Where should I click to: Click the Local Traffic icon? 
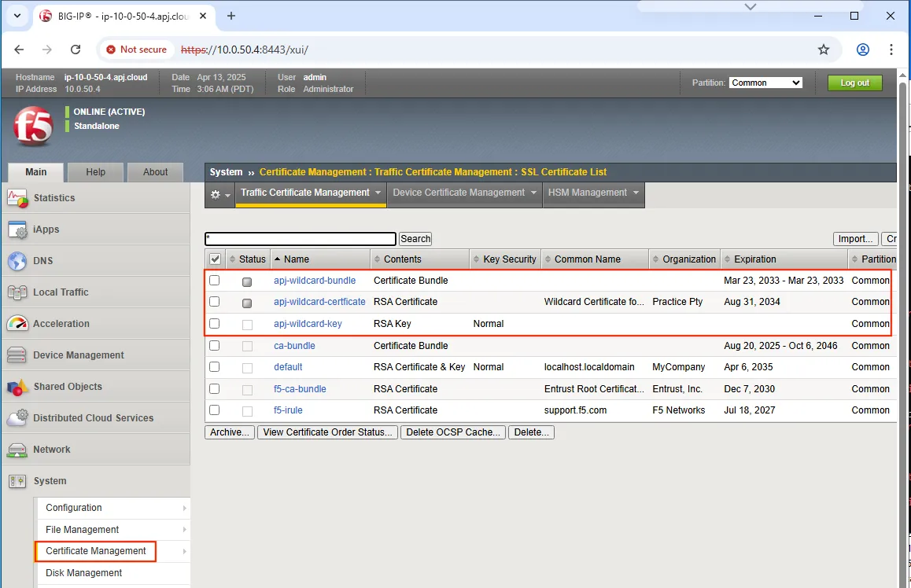pos(17,292)
